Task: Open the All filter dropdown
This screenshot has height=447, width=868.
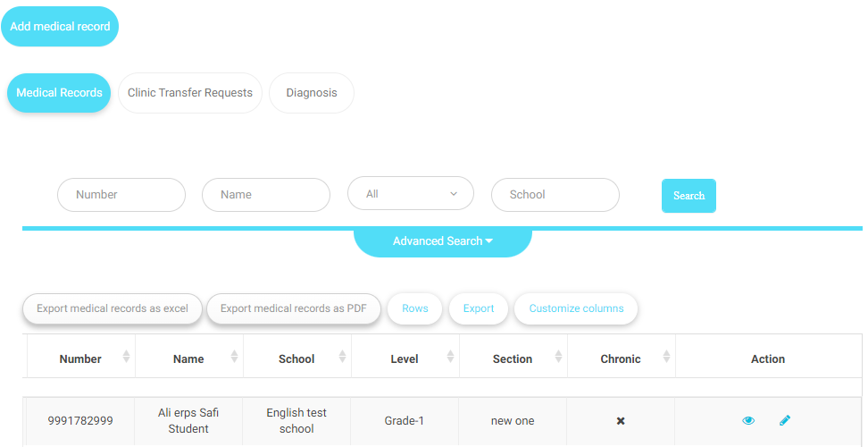Action: coord(411,194)
